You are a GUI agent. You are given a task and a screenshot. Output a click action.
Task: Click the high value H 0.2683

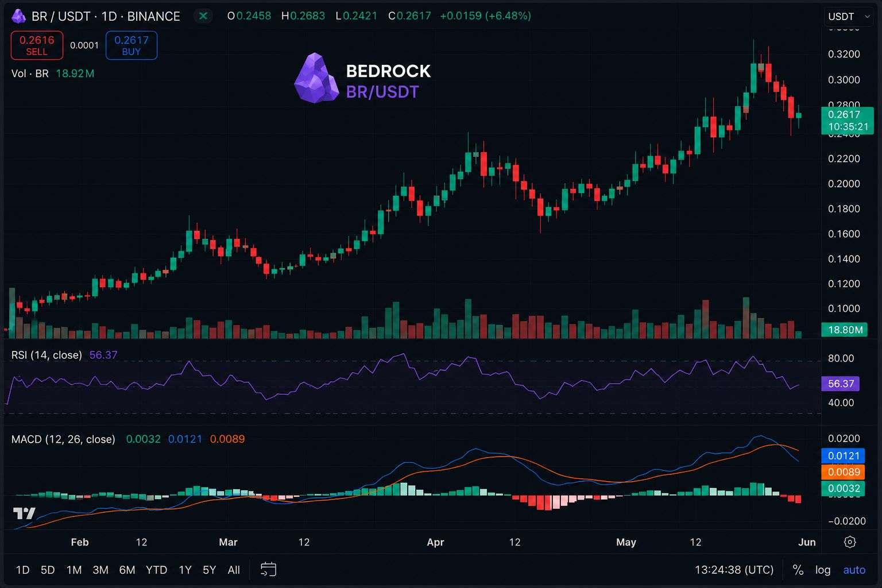coord(303,16)
